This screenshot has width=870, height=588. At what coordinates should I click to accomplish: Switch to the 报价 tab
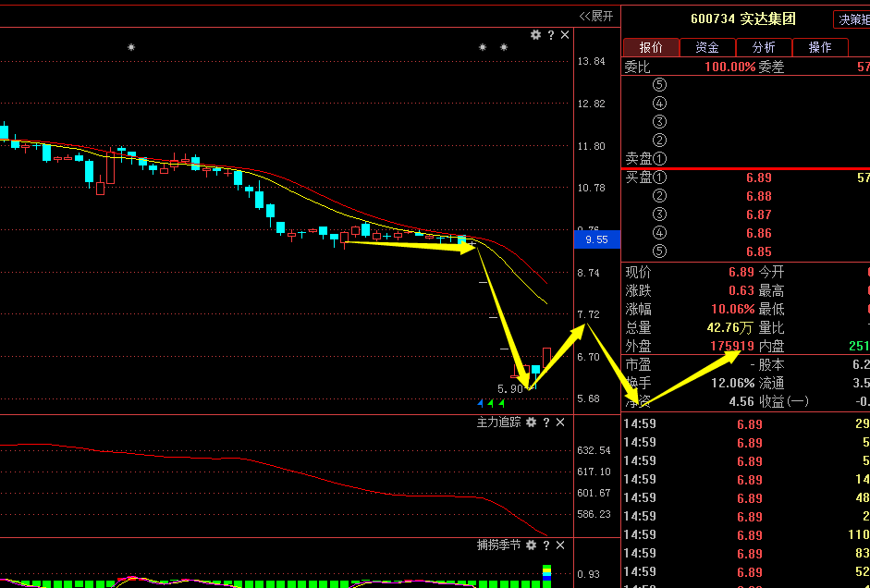[651, 47]
